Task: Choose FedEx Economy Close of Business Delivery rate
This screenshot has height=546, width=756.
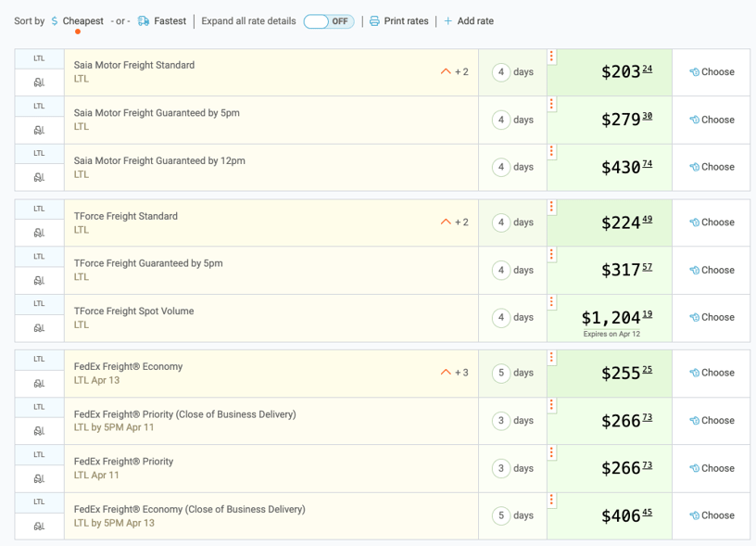Action: (712, 515)
